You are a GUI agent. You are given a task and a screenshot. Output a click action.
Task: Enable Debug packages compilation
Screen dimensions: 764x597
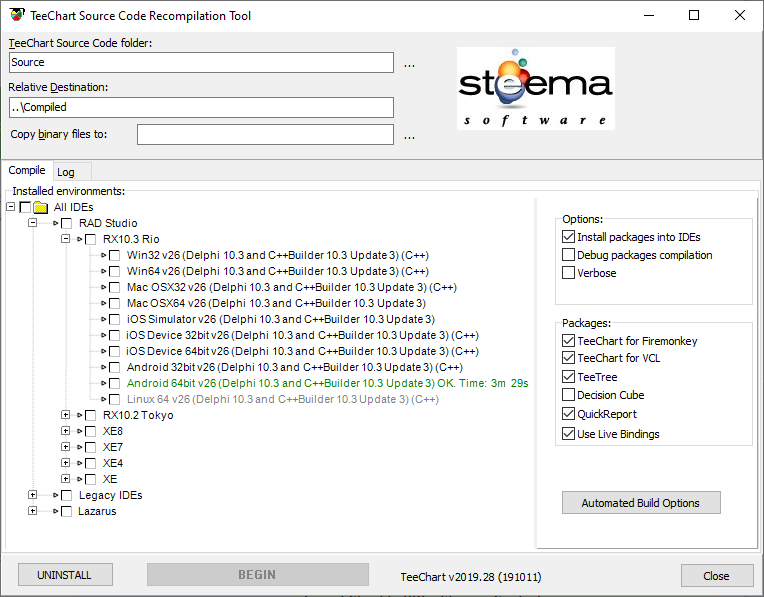568,255
